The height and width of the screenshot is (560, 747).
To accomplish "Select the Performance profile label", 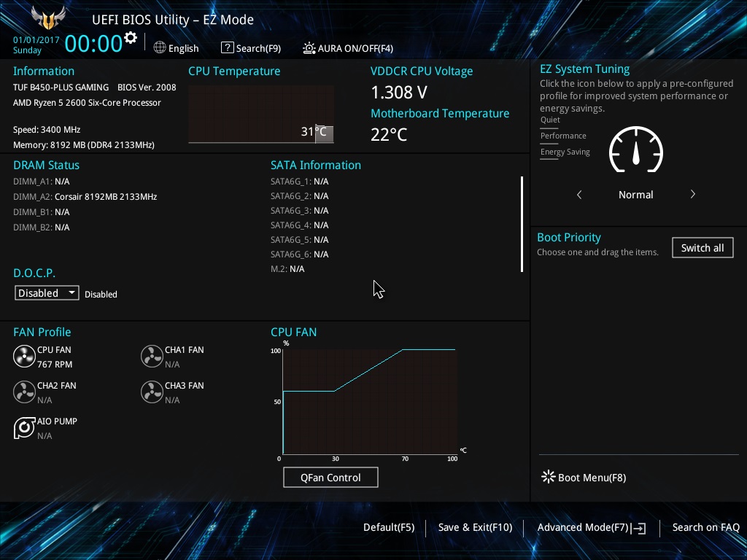I will (563, 136).
